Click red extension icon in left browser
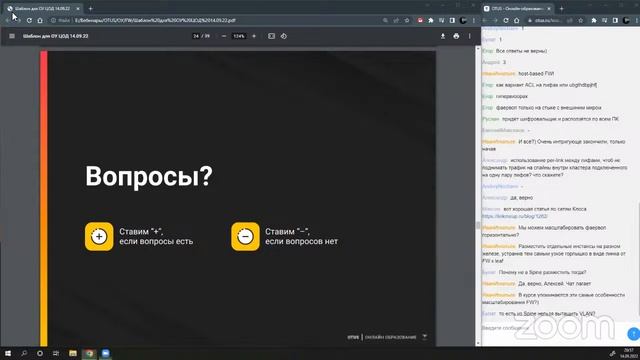The image size is (640, 360). 420,20
